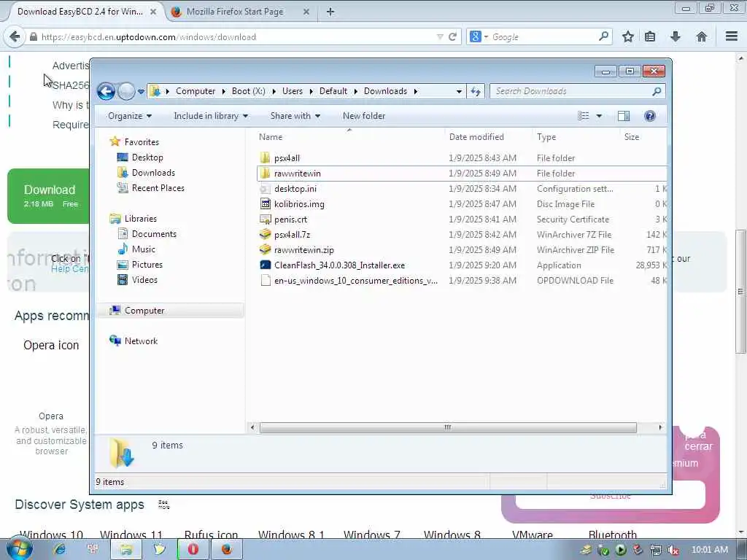Click the muted volume tray icon

point(673,550)
